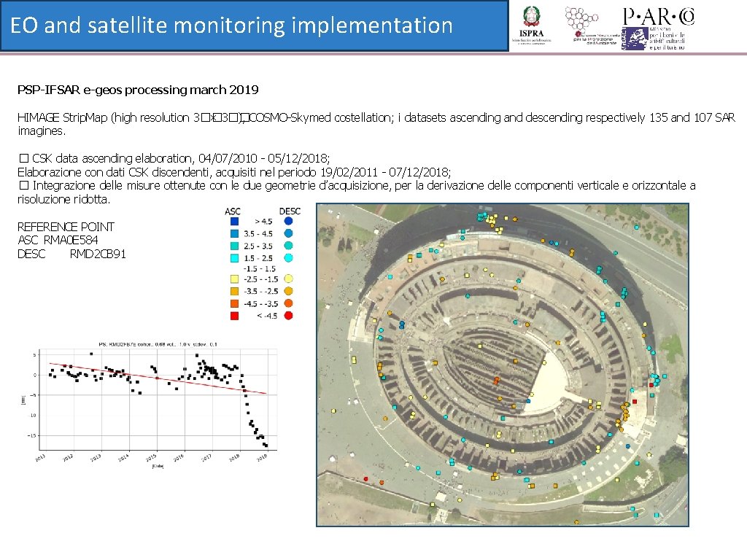The height and width of the screenshot is (560, 747).
Task: Select the ASC 1.5 - 2.5 cyan square
Action: pyautogui.click(x=234, y=258)
